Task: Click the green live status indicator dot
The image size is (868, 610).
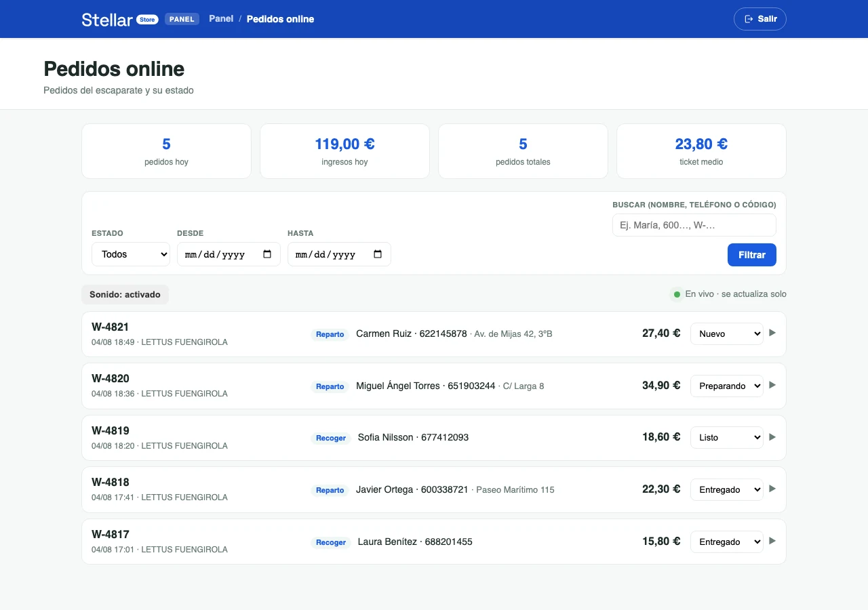Action: [x=677, y=294]
